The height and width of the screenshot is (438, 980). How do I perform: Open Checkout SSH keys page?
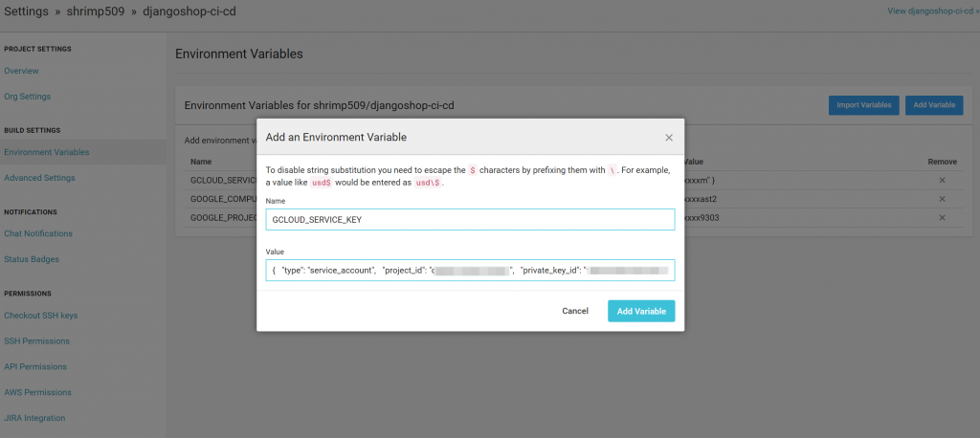click(41, 315)
